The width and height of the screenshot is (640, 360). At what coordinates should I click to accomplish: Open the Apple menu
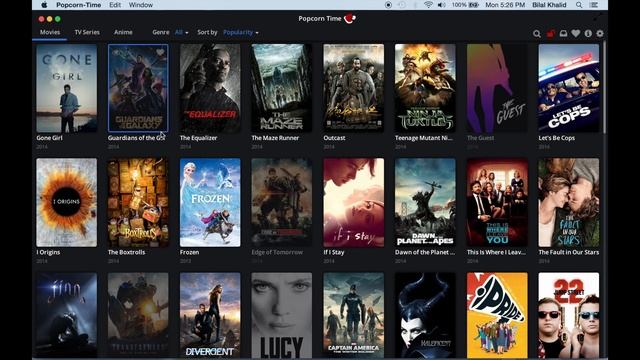pos(44,5)
